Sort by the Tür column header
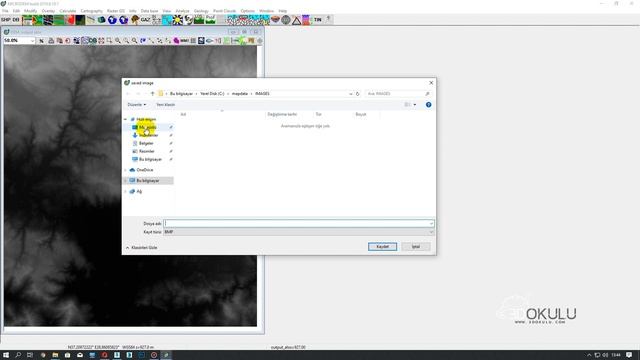Viewport: 640px width, 360px height. 318,115
